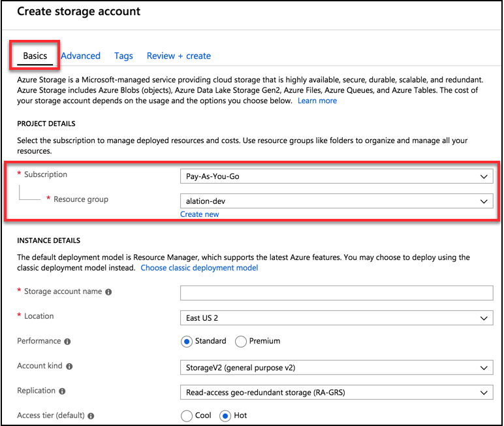504x426 pixels.
Task: Expand the Resource group dropdown
Action: coord(336,201)
